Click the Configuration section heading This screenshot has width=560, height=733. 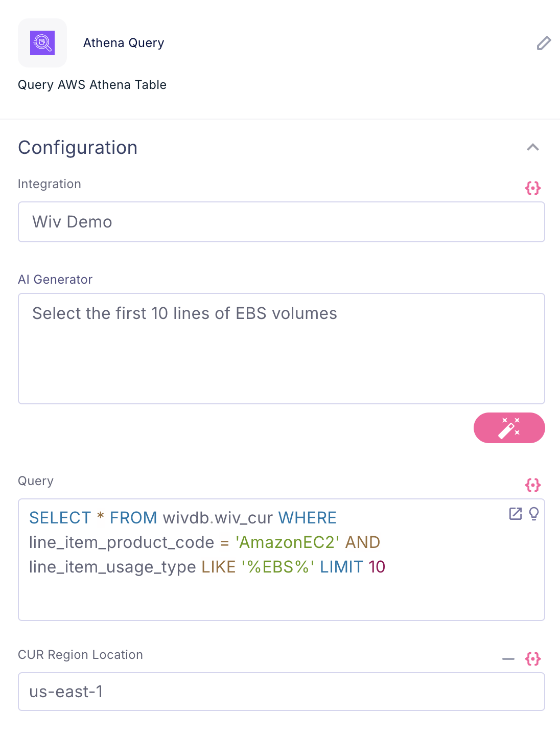coord(78,148)
